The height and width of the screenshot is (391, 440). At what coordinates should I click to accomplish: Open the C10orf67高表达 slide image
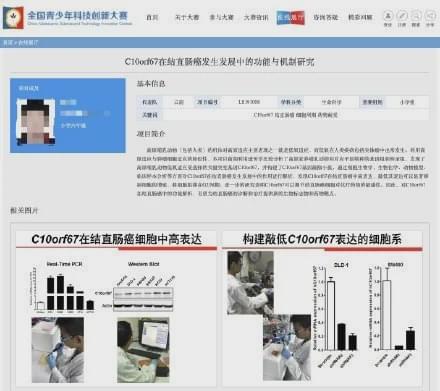[x=116, y=308]
